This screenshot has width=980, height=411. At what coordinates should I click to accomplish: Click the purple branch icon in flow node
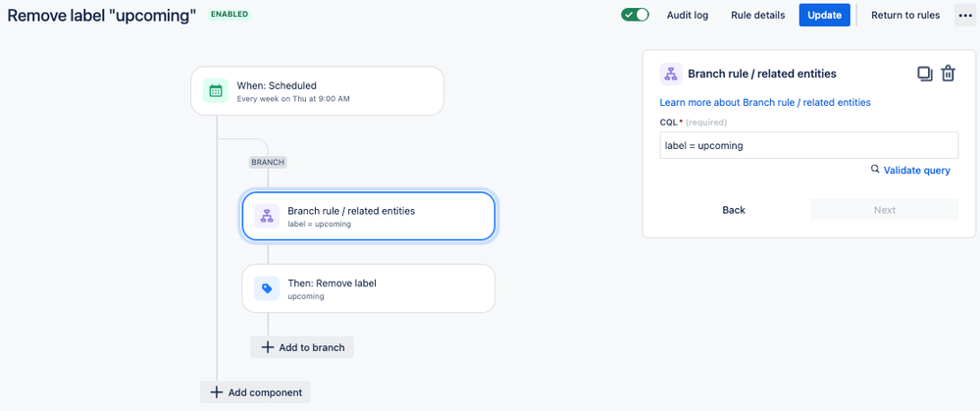267,216
